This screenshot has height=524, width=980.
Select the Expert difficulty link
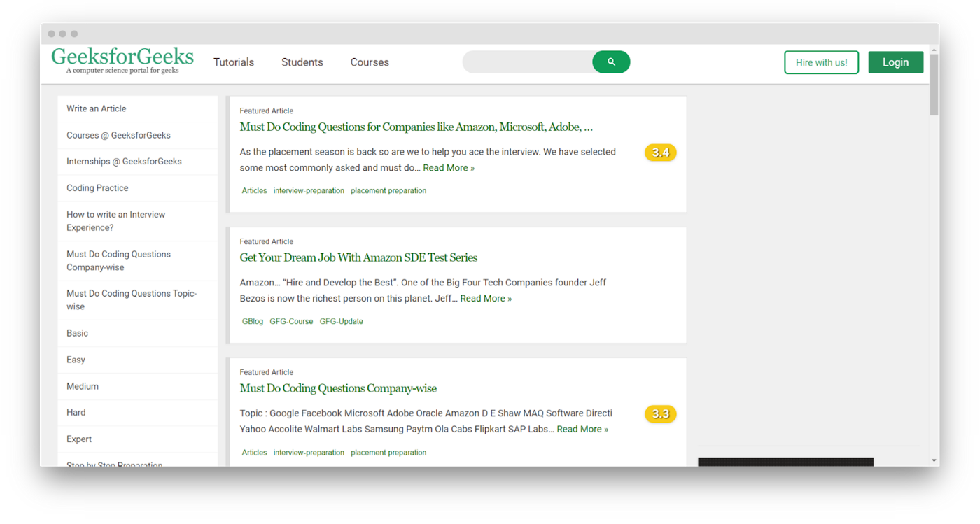point(79,439)
